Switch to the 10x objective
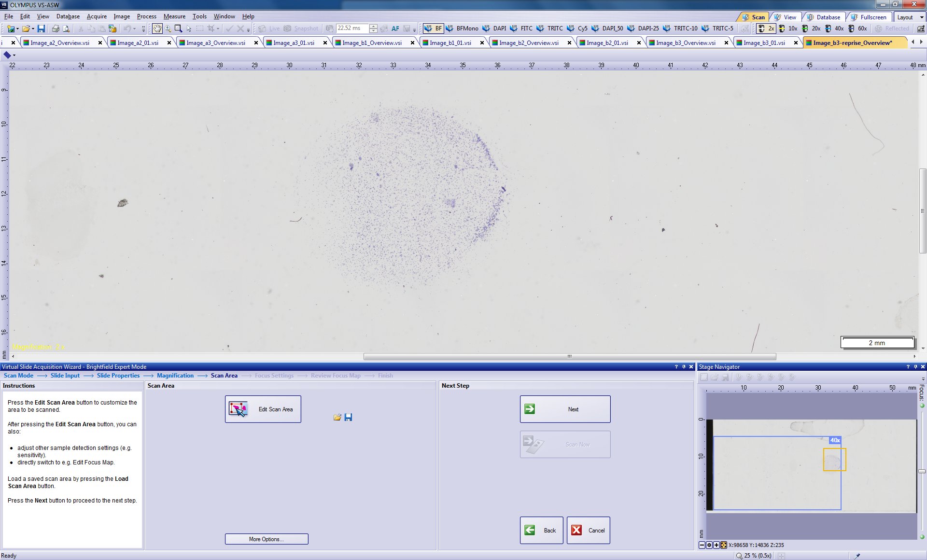 pyautogui.click(x=788, y=28)
